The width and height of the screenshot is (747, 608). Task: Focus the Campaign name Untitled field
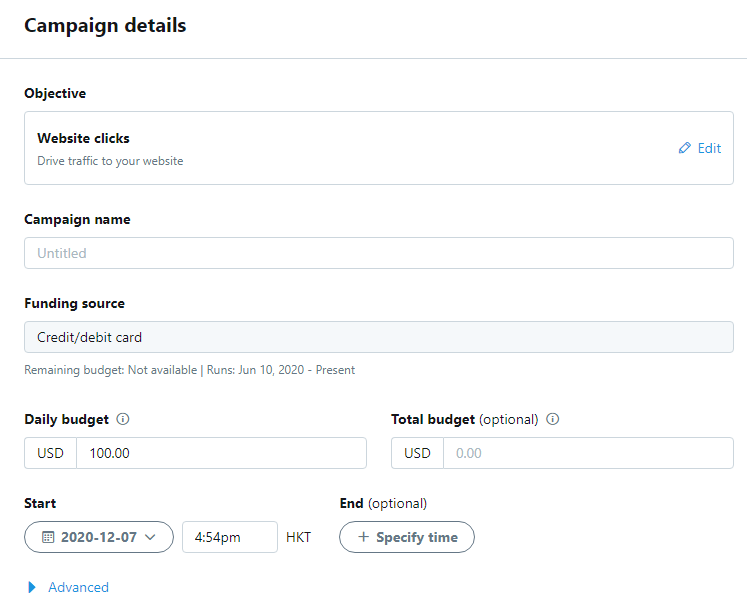click(378, 253)
